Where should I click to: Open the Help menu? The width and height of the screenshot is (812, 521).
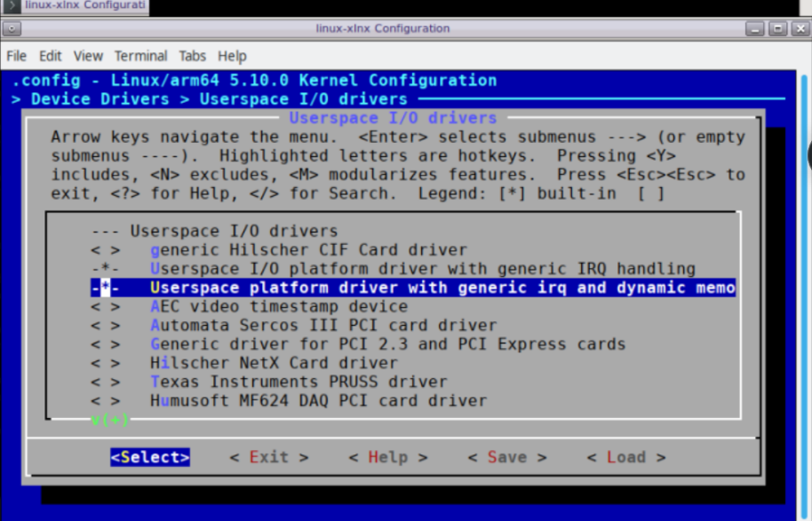(x=232, y=56)
